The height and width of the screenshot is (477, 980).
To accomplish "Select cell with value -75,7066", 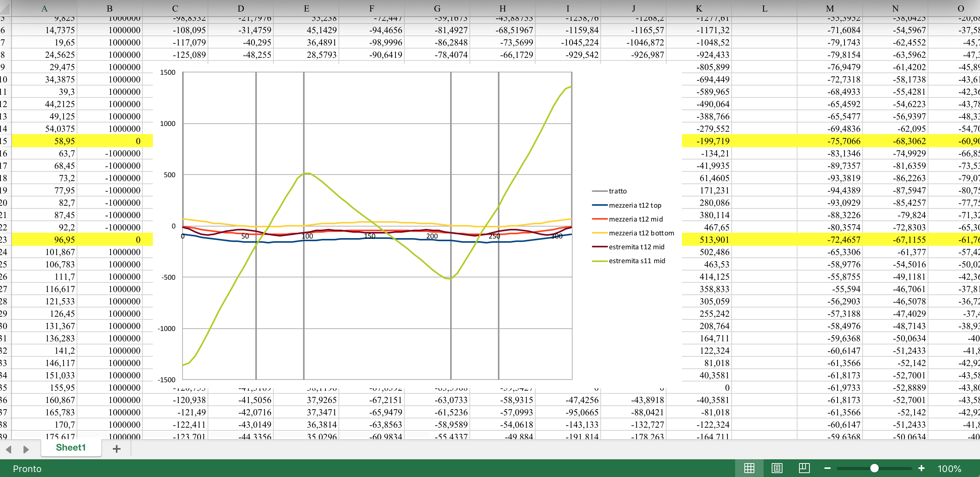I will click(830, 141).
